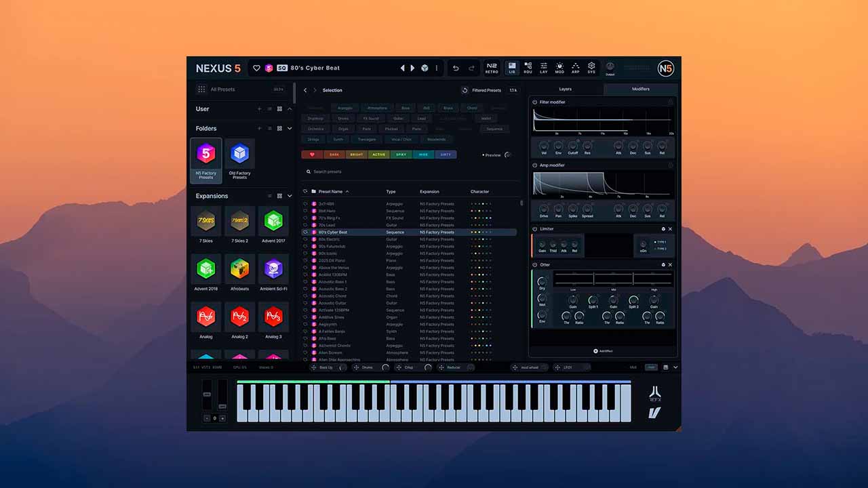Collapse the Expansions section
The width and height of the screenshot is (868, 488).
(x=290, y=196)
